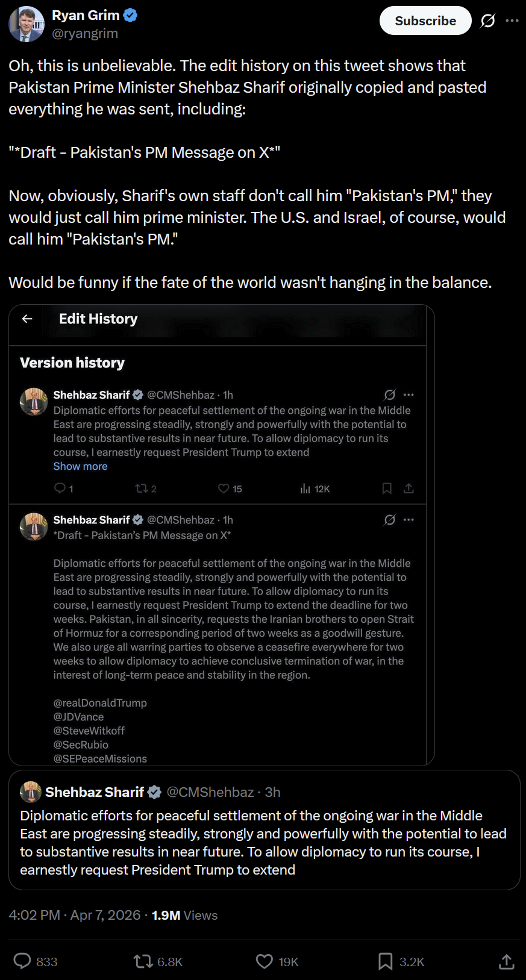Image resolution: width=526 pixels, height=980 pixels.
Task: Click the @ryangrim handle
Action: 85,34
